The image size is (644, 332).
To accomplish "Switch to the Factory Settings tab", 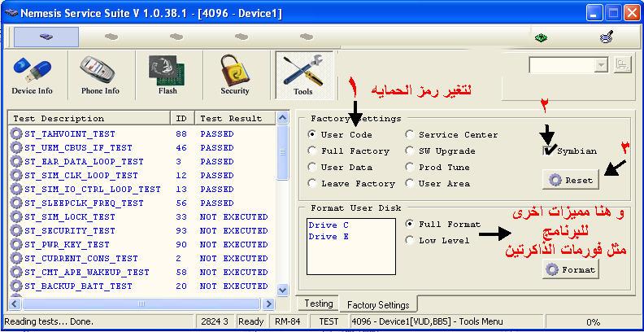I will click(x=378, y=305).
